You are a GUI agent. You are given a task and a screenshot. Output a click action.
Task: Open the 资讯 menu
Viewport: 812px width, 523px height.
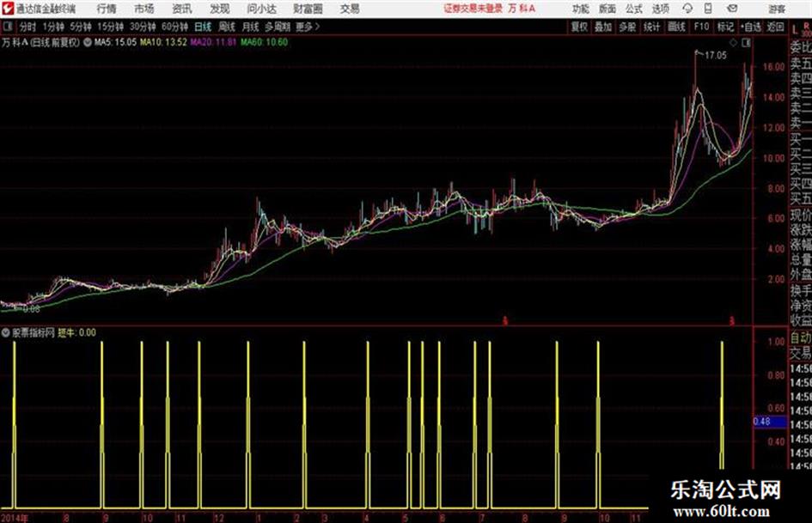tap(182, 9)
